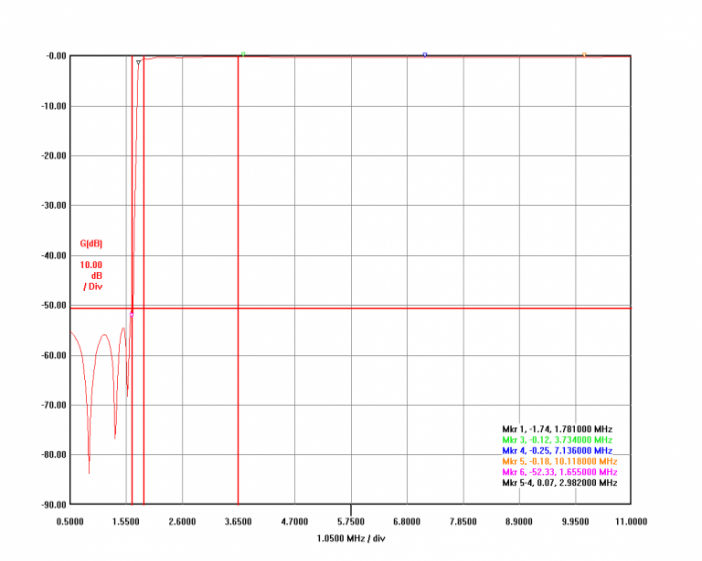Click the -90.00 bottom scale label
Screen dimensions: 702x561
pos(51,505)
